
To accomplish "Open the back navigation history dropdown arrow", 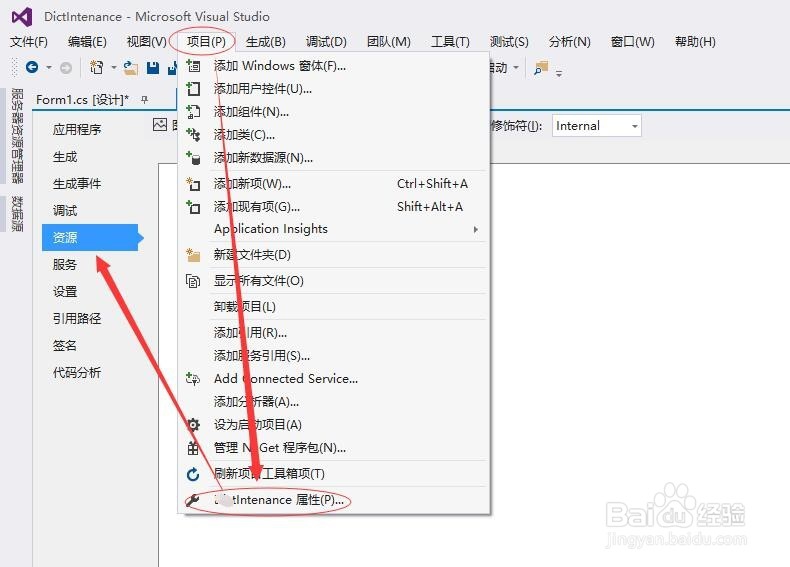I will coord(49,67).
